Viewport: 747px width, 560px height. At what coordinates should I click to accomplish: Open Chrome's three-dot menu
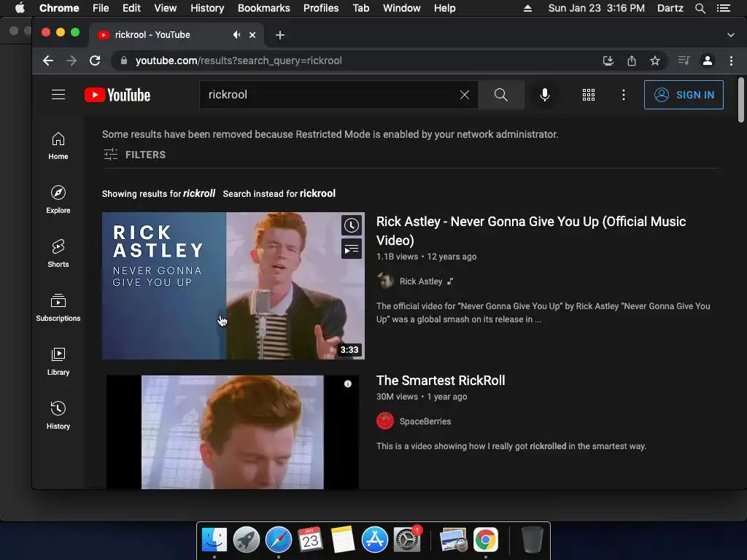tap(731, 61)
